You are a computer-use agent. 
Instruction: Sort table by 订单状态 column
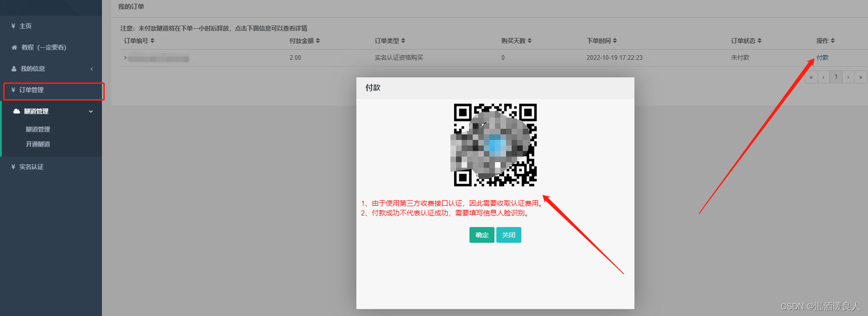pyautogui.click(x=746, y=41)
